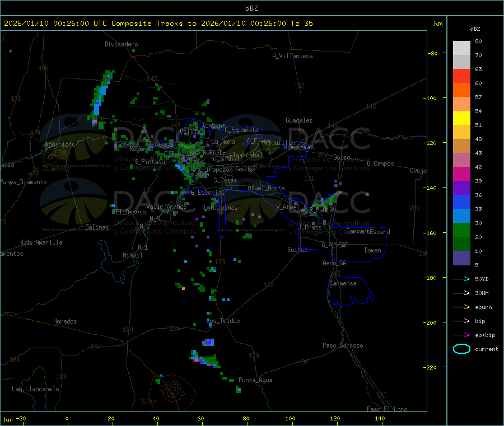Viewport: 504px width, 426px height.
Task: Click the 'Los_Toldos' map label
Action: [x=223, y=321]
